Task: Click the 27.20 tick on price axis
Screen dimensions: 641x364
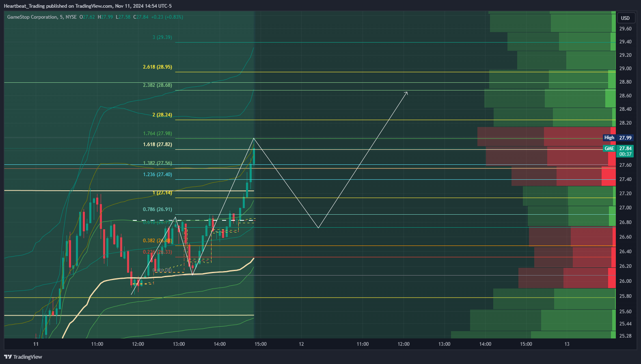Action: [x=625, y=194]
